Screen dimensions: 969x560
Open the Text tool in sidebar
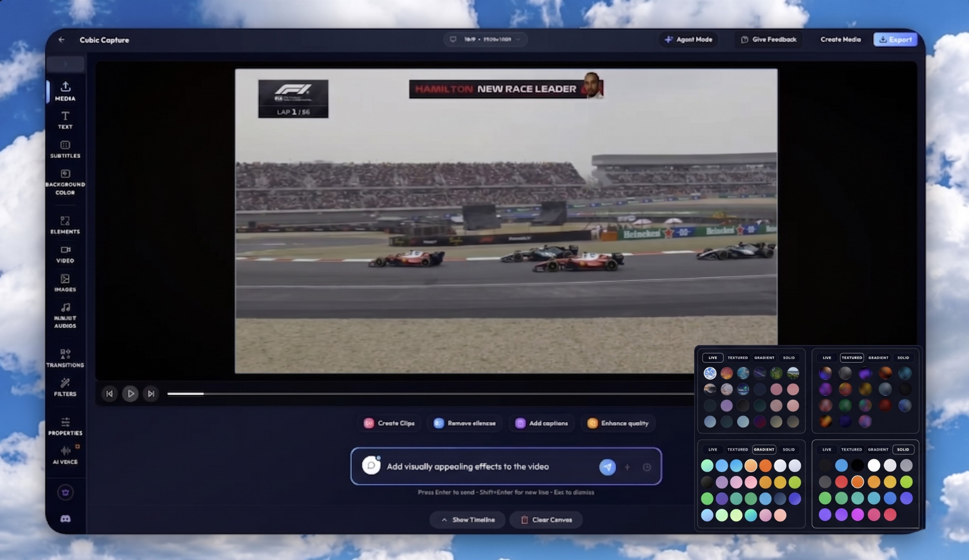65,120
